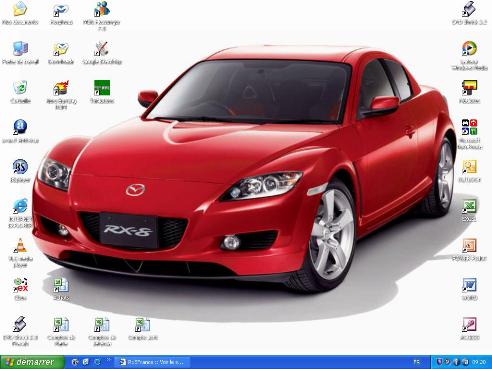Click the démarrer Start button

pos(32,362)
